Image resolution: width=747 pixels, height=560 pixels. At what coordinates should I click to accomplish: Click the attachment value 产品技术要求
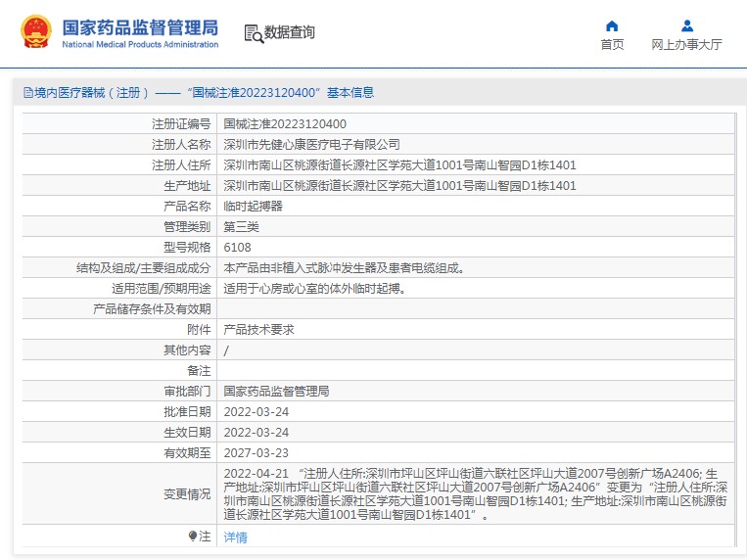[x=258, y=330]
